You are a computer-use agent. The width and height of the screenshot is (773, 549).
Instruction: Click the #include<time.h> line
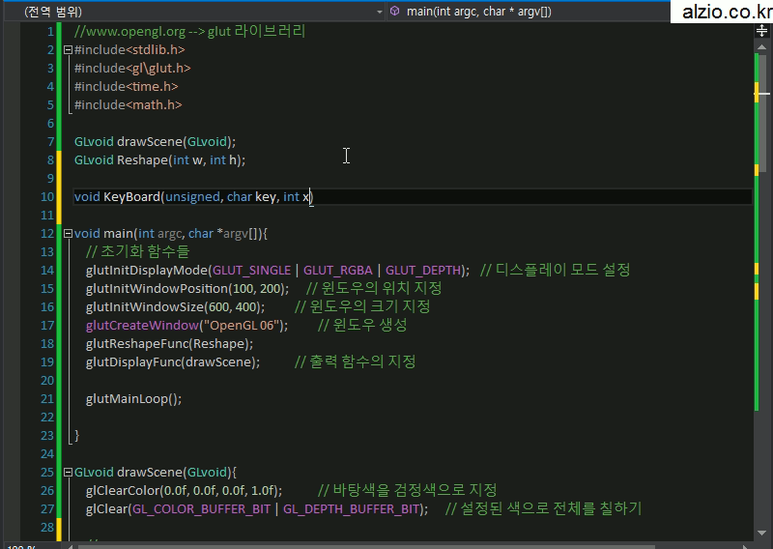pos(126,87)
